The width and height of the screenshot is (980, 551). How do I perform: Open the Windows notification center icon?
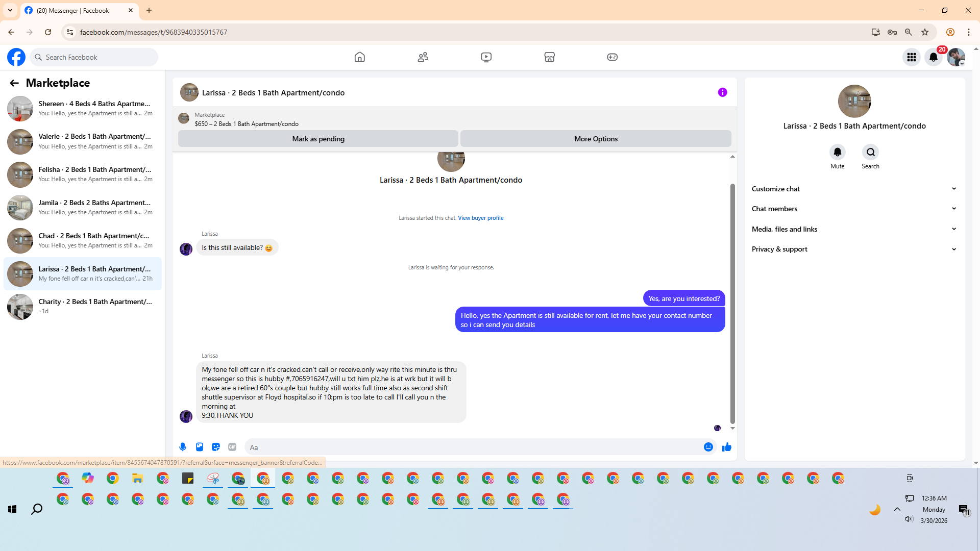pos(964,509)
